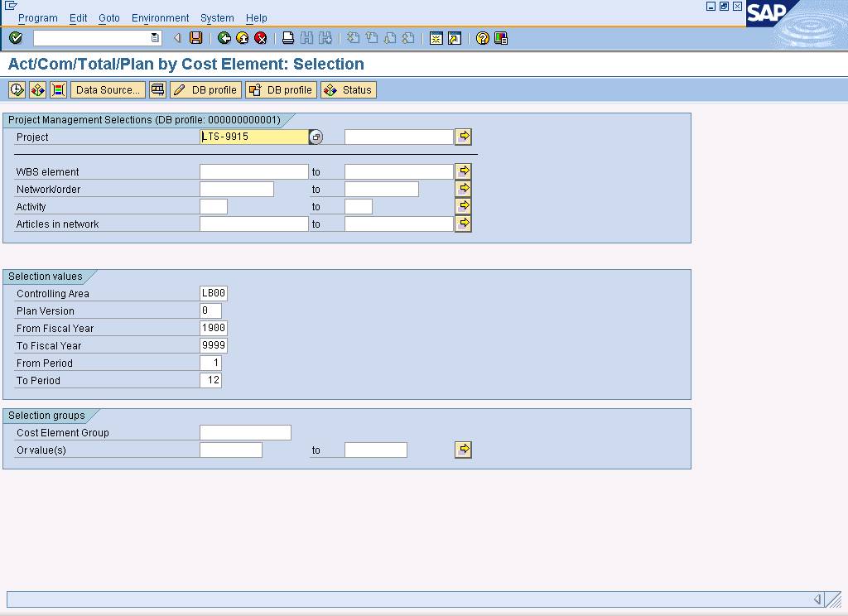
Task: Click the WBS element to field
Action: 398,171
